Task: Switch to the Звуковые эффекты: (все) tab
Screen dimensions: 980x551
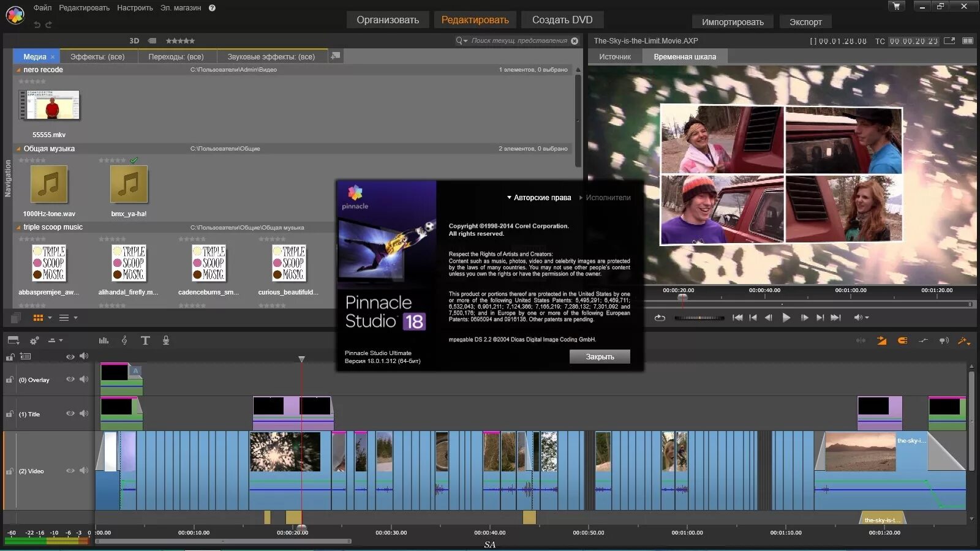Action: (x=271, y=56)
